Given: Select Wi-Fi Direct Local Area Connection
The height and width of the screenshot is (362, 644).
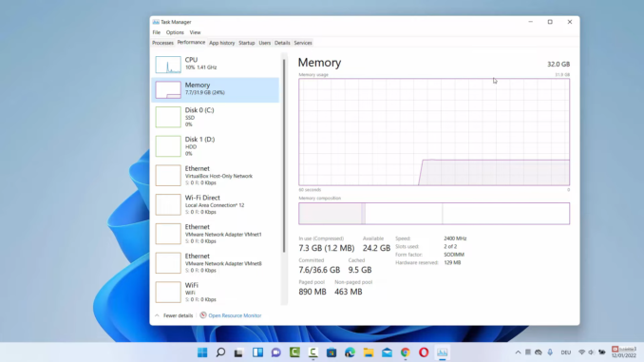Looking at the screenshot, I should coord(216,204).
